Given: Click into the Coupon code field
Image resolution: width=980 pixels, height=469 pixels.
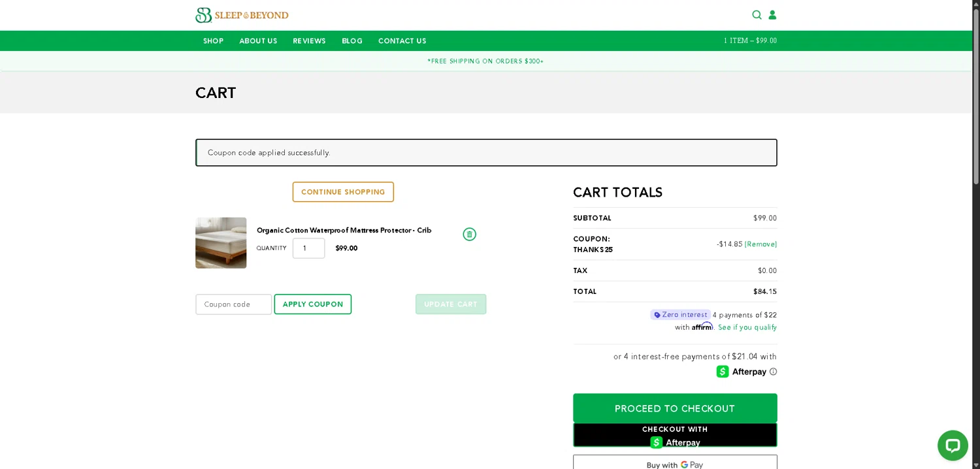Looking at the screenshot, I should (x=233, y=304).
